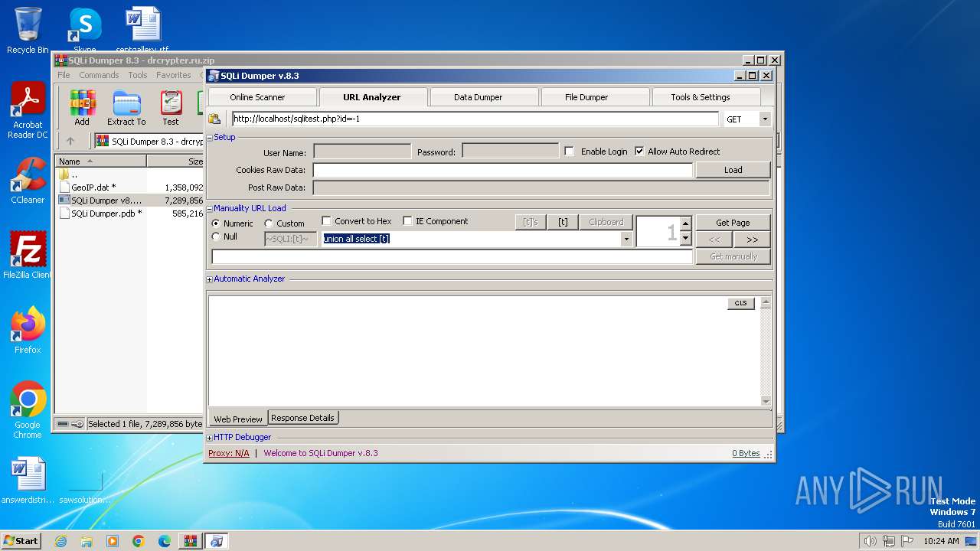Click the Add tool in WinRAR toolbar
Image resolution: width=980 pixels, height=551 pixels.
pyautogui.click(x=82, y=108)
